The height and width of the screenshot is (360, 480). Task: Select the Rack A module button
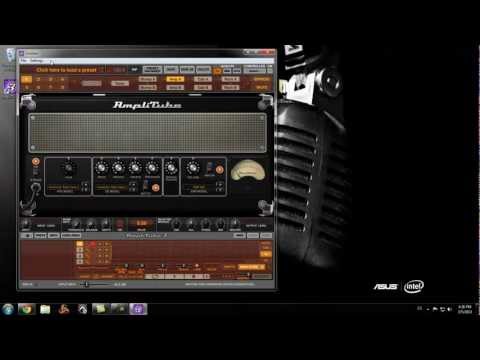pos(231,79)
